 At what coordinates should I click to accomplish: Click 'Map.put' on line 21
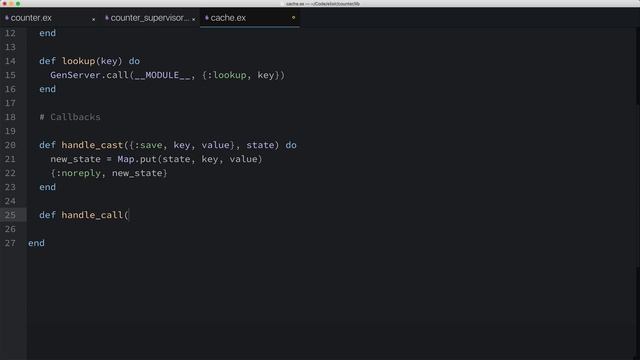point(137,159)
